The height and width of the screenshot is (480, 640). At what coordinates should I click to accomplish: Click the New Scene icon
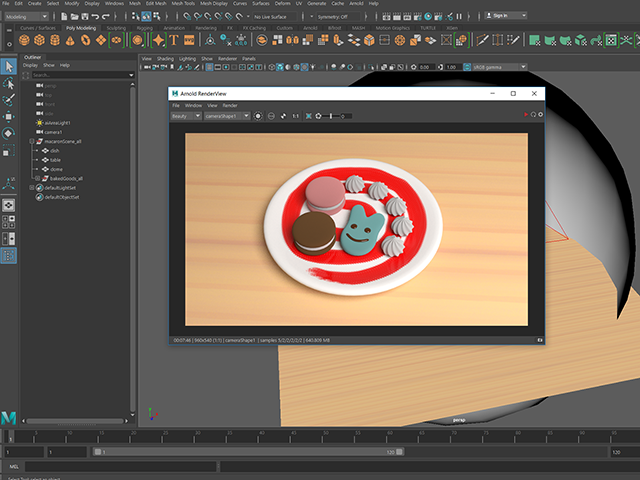64,16
